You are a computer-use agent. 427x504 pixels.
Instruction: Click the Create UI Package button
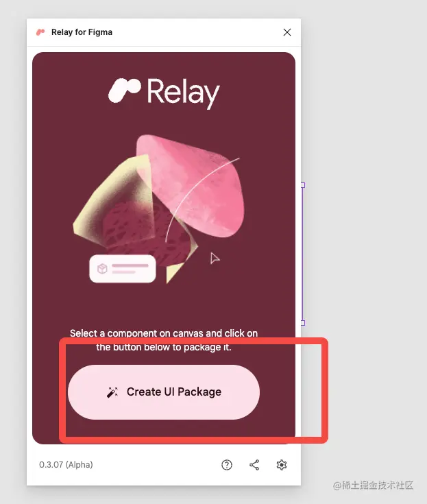(x=164, y=392)
